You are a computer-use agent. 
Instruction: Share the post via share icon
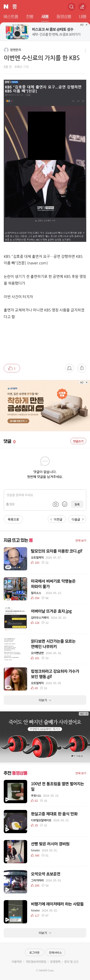tap(81, 368)
